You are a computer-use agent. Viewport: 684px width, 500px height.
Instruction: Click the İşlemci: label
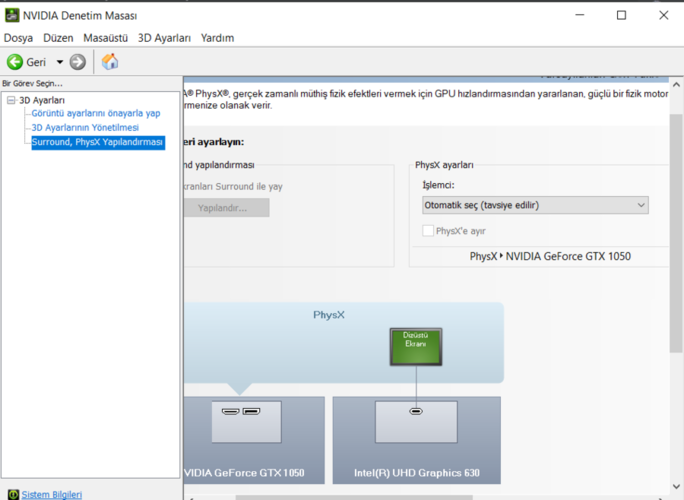(x=438, y=185)
